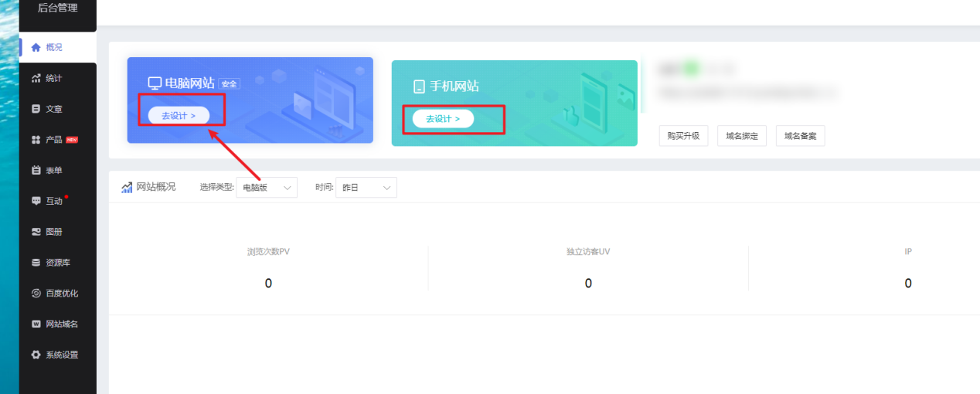Click 去设计 button on 电脑网站 card
Image resolution: width=980 pixels, height=394 pixels.
[179, 115]
